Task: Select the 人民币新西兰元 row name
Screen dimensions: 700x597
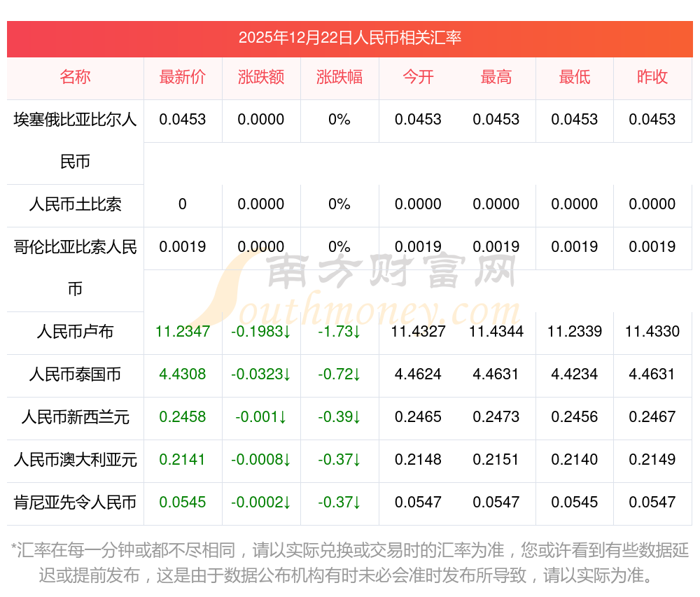Action: pos(75,417)
